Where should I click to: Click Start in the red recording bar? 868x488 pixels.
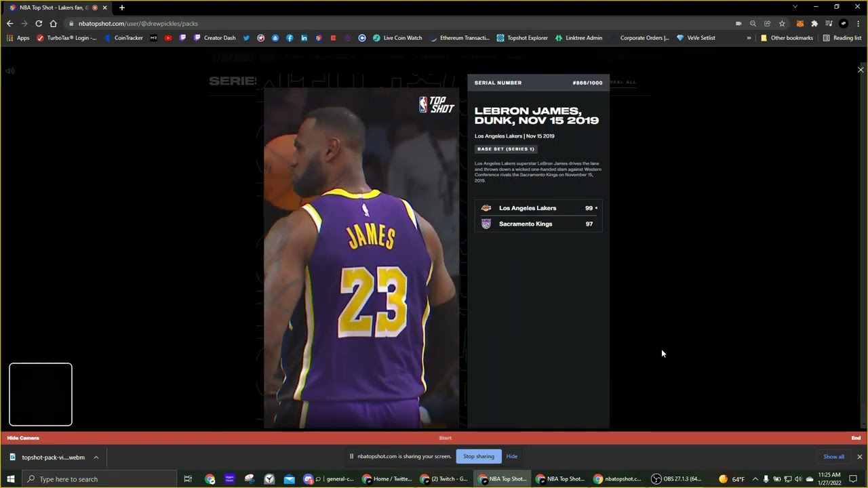[x=445, y=438]
